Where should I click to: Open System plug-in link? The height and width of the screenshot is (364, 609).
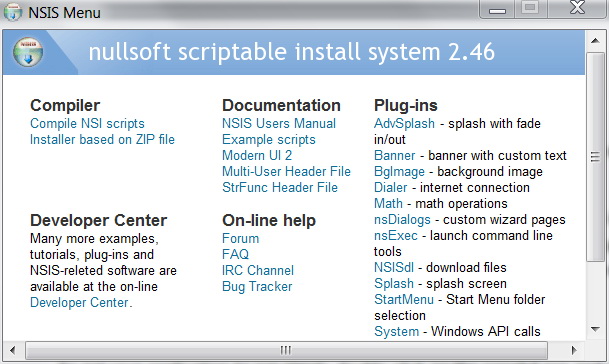397,331
